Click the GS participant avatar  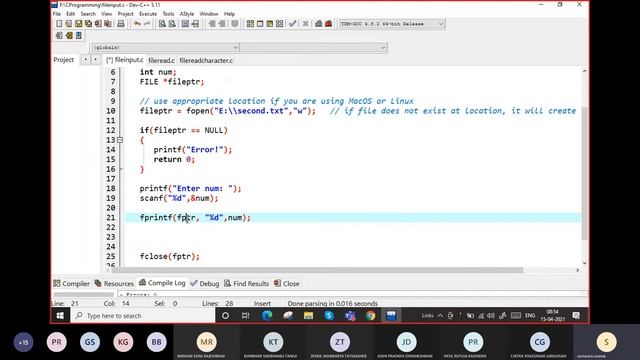coord(90,342)
